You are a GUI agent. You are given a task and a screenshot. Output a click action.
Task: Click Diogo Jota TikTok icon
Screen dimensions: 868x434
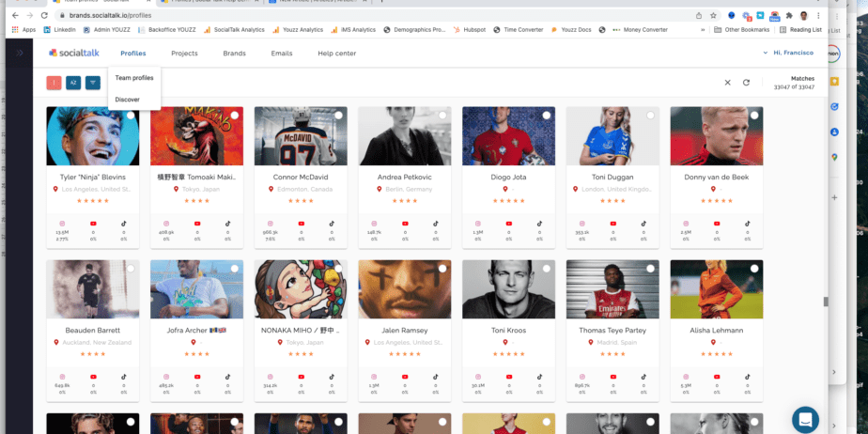(x=540, y=224)
